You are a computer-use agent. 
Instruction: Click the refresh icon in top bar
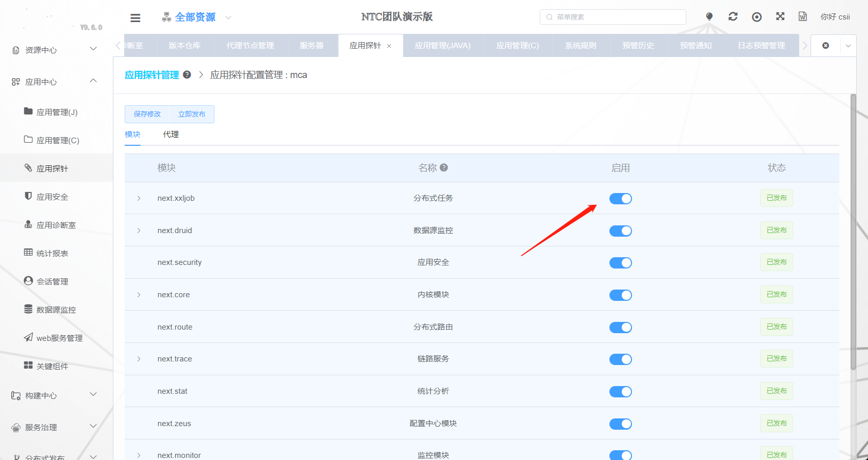[733, 17]
